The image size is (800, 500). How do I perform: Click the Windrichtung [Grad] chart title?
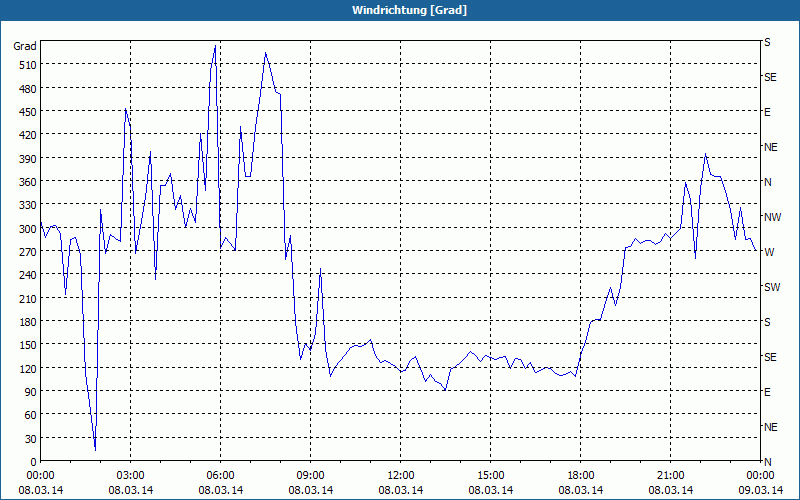pos(409,10)
